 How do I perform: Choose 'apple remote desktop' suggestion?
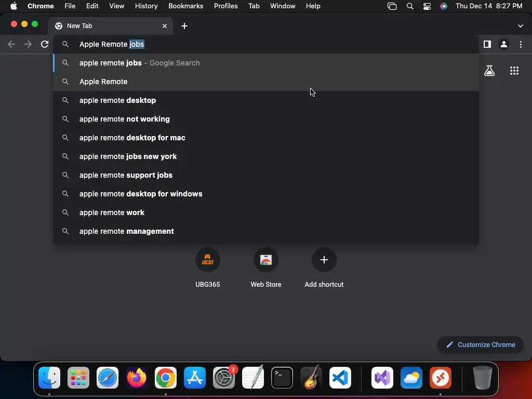pos(266,100)
